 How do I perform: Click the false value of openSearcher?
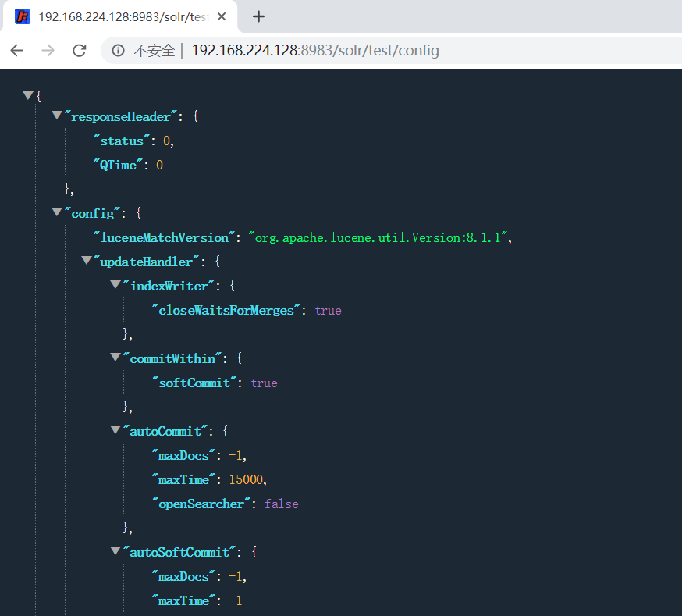click(282, 504)
